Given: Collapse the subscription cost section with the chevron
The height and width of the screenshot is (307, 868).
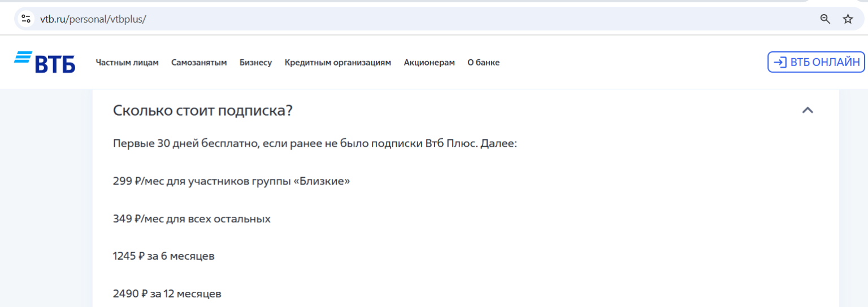Looking at the screenshot, I should coord(808,111).
